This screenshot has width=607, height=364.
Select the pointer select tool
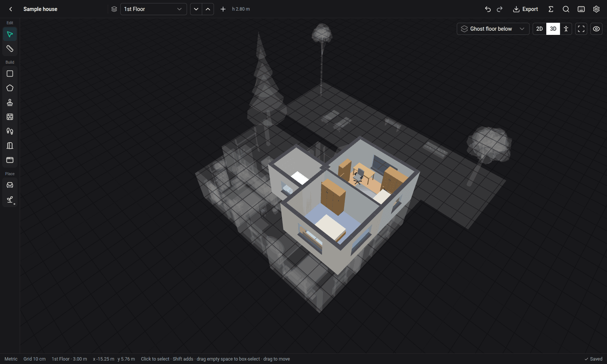(x=10, y=35)
